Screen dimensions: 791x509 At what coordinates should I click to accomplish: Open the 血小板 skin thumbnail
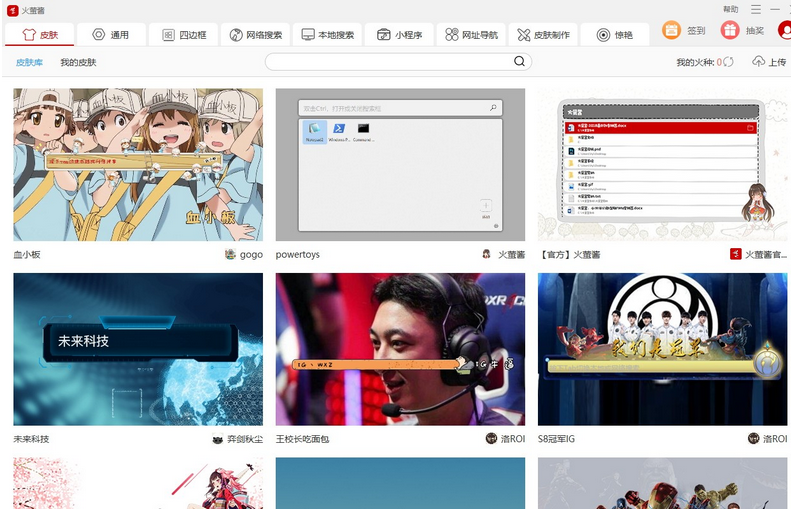tap(138, 164)
